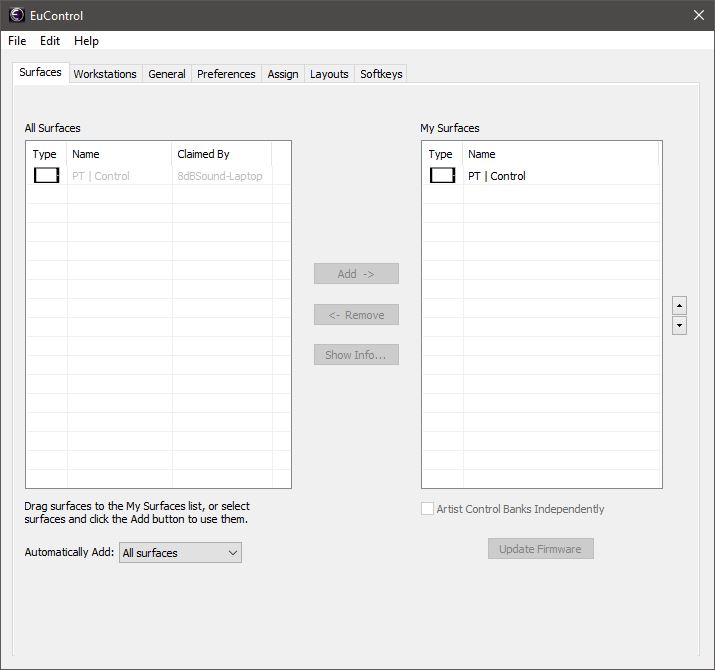Screen dimensions: 715x670
Task: Open the Softkeys tab
Action: [381, 74]
